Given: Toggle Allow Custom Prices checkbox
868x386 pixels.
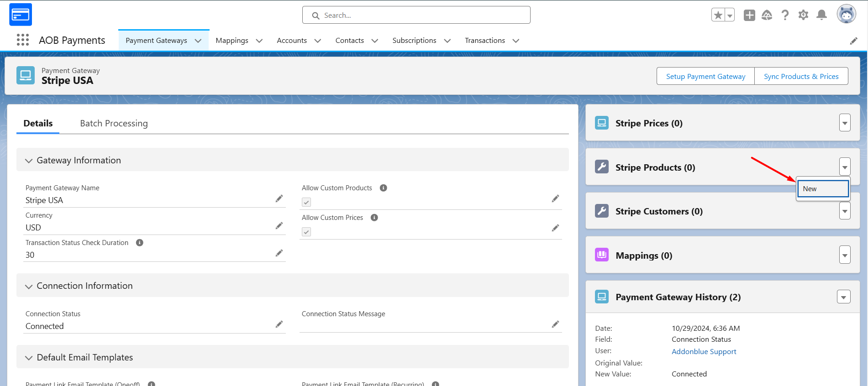Looking at the screenshot, I should [306, 232].
